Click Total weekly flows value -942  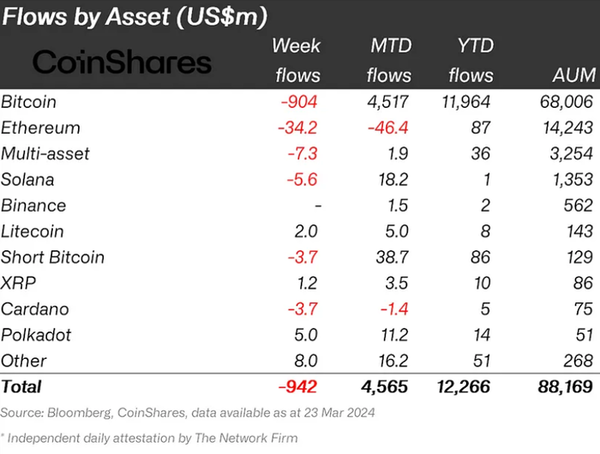pyautogui.click(x=298, y=387)
